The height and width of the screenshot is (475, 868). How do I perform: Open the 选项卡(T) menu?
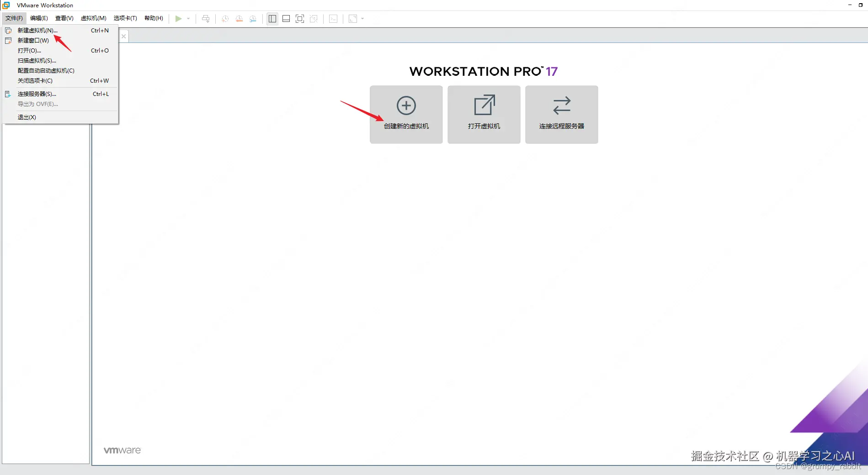(125, 18)
